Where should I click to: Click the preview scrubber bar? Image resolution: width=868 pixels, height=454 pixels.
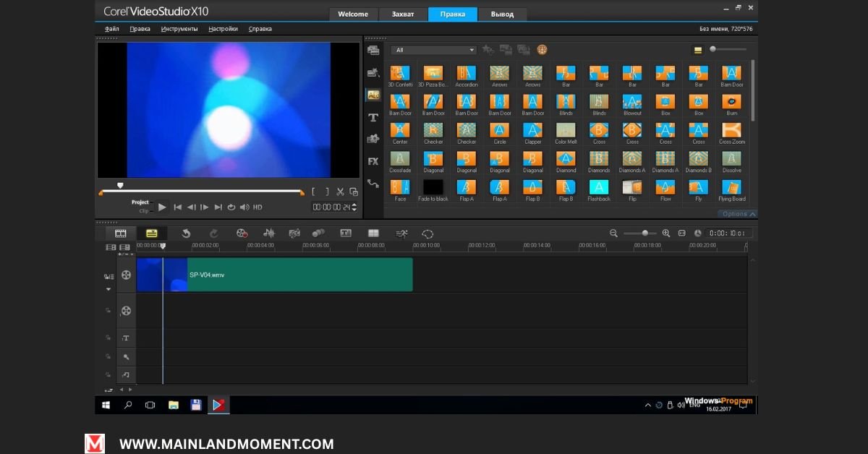pyautogui.click(x=202, y=192)
